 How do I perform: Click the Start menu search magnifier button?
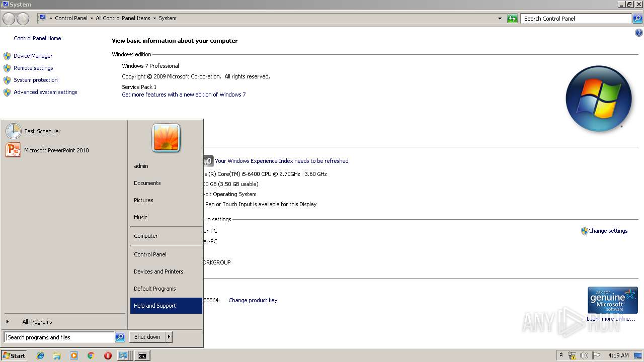click(x=120, y=337)
